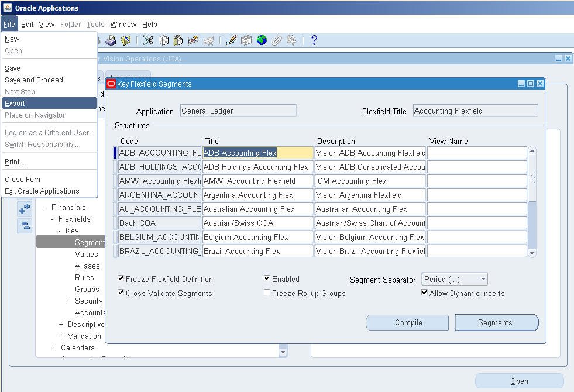
Task: Click the Application field General Ledger
Action: coord(238,111)
